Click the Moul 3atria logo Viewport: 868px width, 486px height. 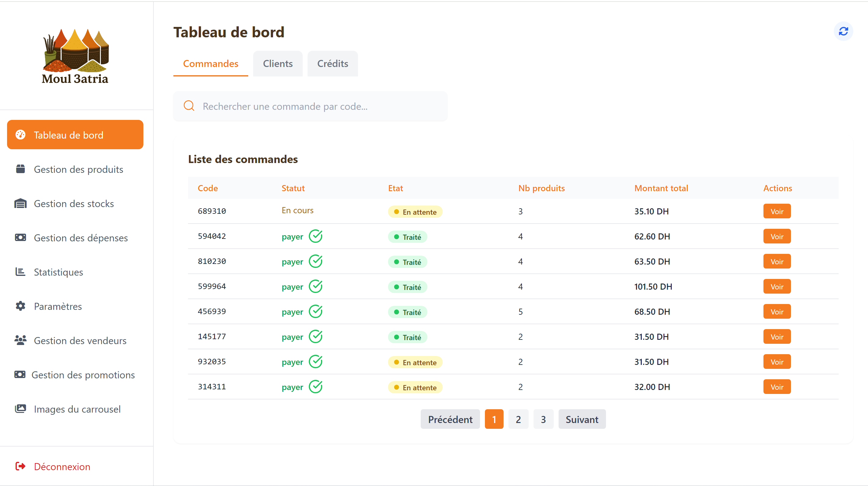(x=75, y=56)
